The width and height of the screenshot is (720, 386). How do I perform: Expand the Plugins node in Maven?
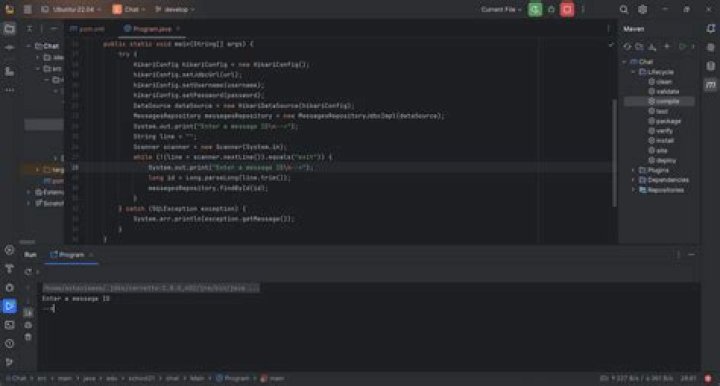click(634, 170)
